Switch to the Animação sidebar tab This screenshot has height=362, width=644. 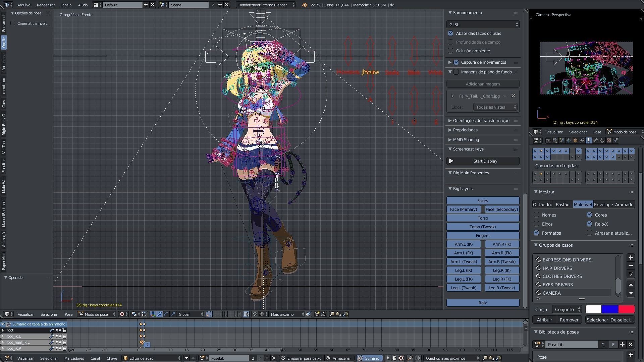click(4, 239)
